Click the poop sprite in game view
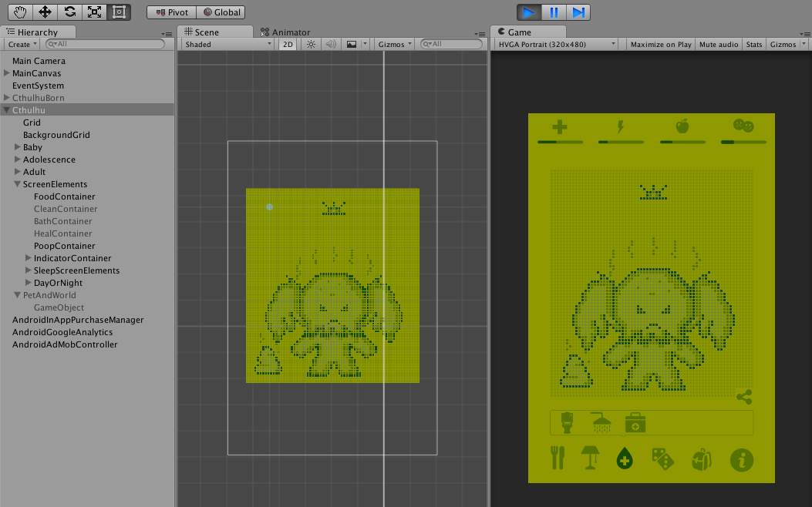The height and width of the screenshot is (507, 812). 576,371
